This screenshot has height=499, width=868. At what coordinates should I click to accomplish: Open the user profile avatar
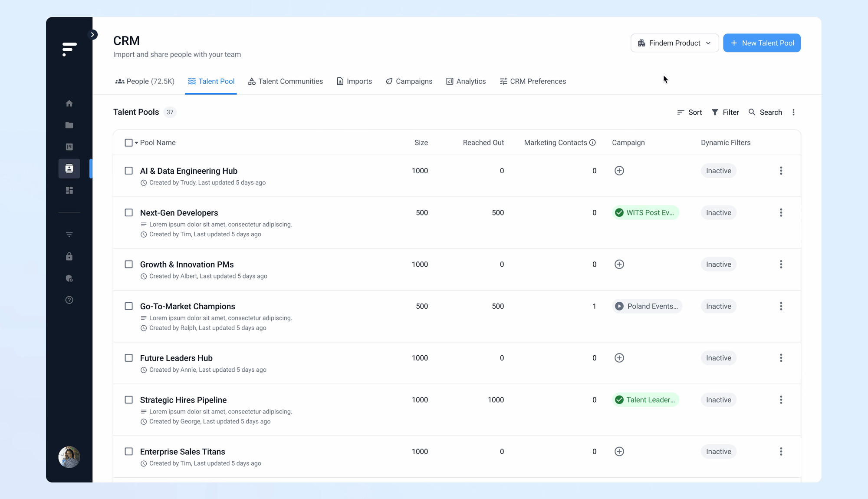(69, 457)
